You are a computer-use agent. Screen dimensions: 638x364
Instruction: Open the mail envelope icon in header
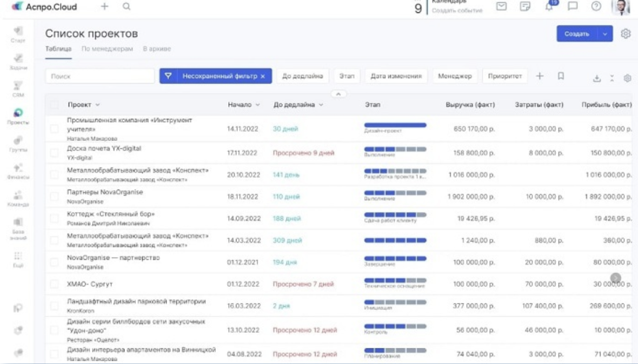tap(501, 6)
